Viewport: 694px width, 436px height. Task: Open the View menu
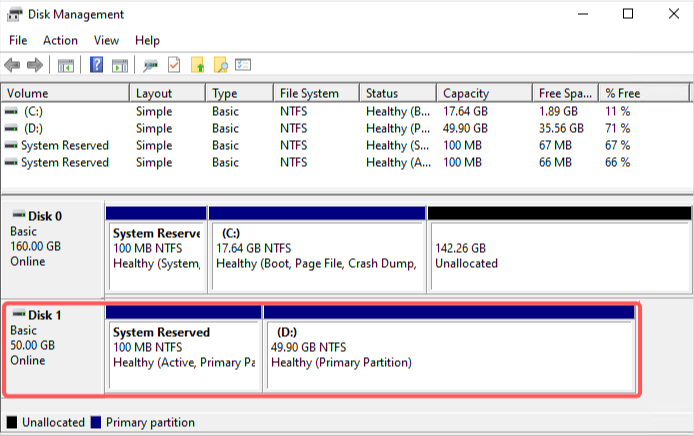pos(106,40)
